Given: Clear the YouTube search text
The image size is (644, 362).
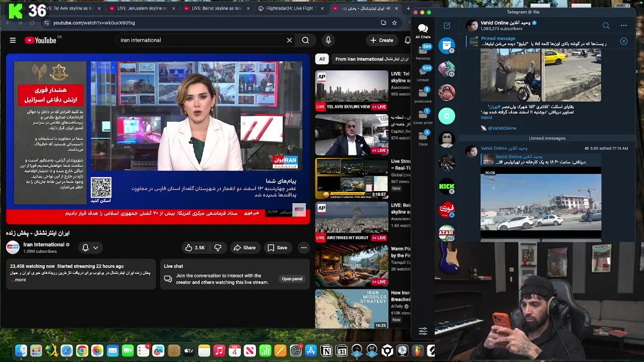Looking at the screenshot, I should pos(289,40).
